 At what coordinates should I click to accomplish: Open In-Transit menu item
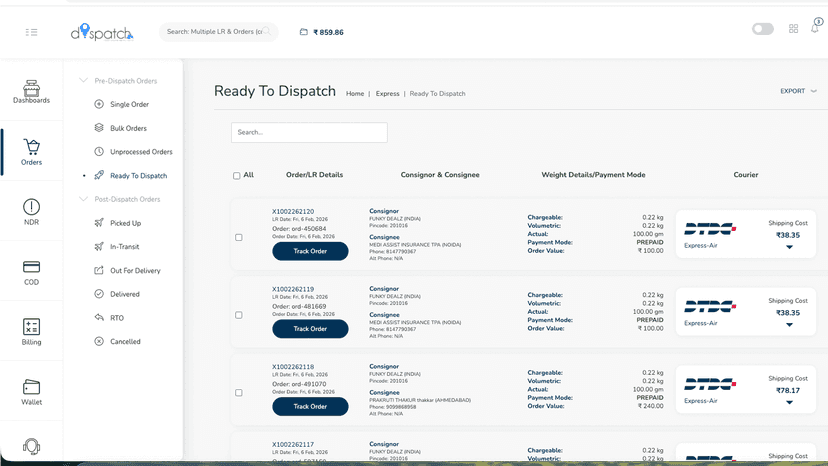(125, 246)
